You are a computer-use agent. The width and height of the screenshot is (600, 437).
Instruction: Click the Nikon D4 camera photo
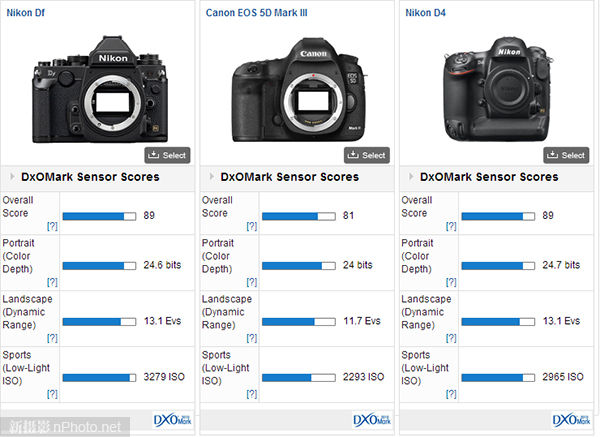[x=497, y=89]
